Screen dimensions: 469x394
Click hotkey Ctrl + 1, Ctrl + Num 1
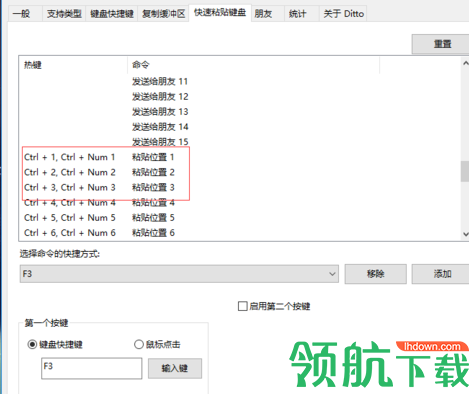(70, 157)
